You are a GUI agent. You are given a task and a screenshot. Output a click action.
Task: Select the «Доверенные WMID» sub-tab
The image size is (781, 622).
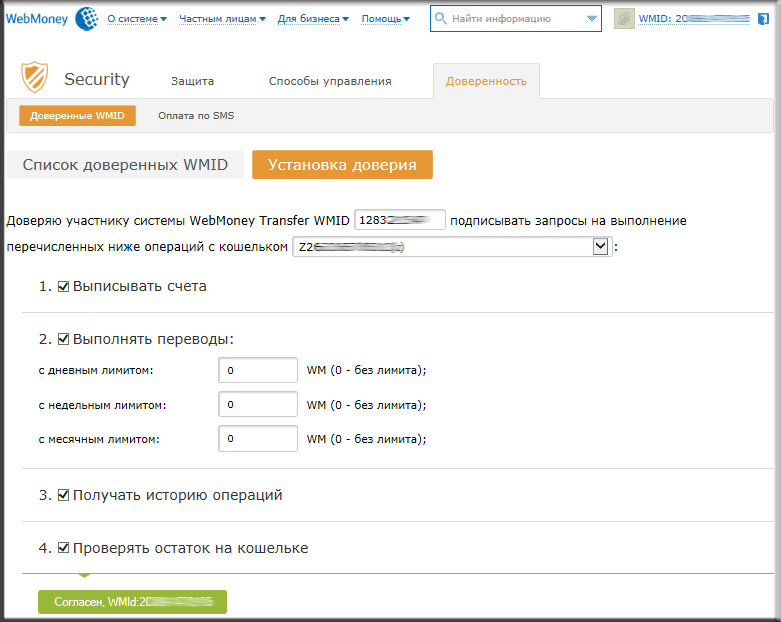[x=77, y=116]
